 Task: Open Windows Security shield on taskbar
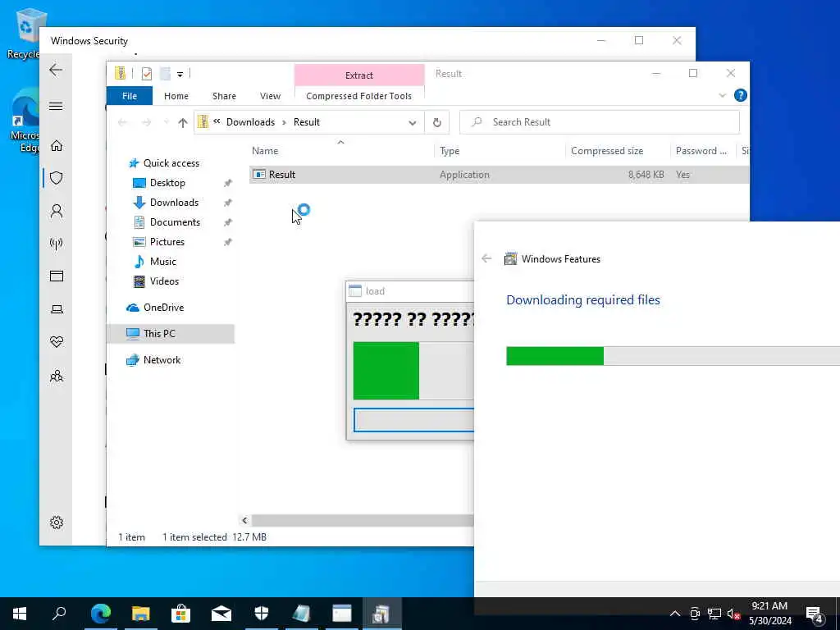click(x=261, y=614)
